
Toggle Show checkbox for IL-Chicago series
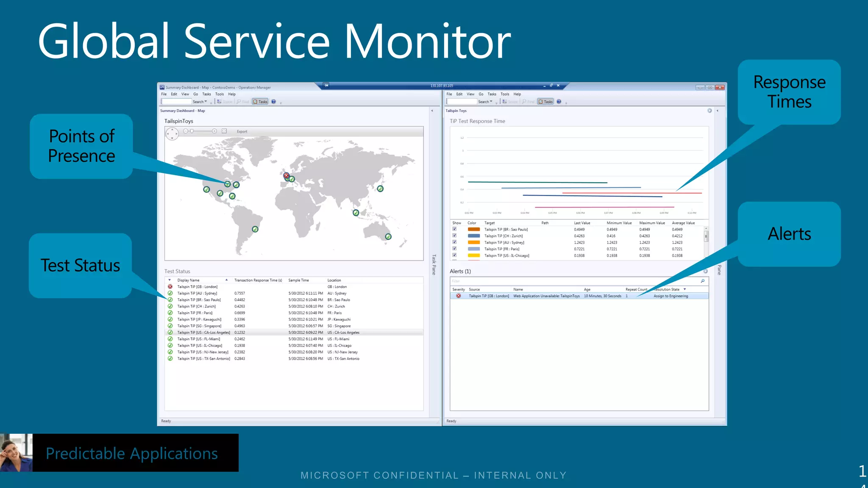(454, 255)
